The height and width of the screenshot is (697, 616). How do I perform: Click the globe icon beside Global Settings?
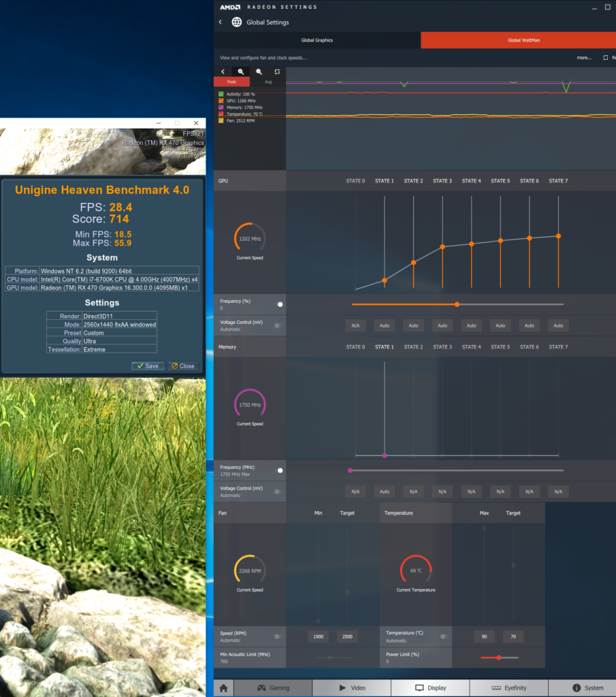237,22
